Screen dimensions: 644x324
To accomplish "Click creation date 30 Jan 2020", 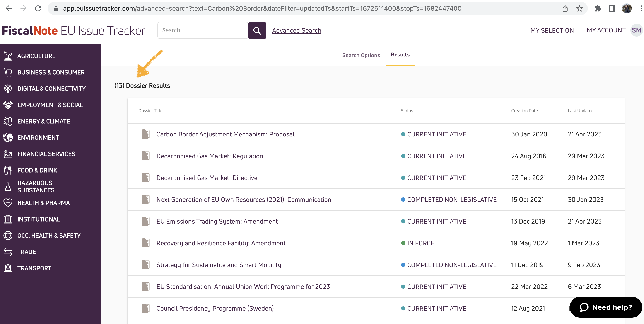I will click(x=529, y=134).
